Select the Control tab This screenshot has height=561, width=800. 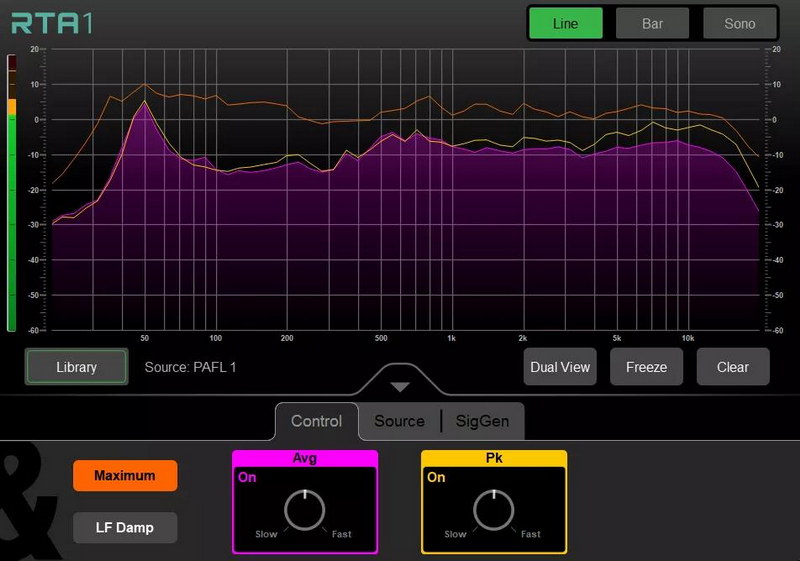pos(316,421)
